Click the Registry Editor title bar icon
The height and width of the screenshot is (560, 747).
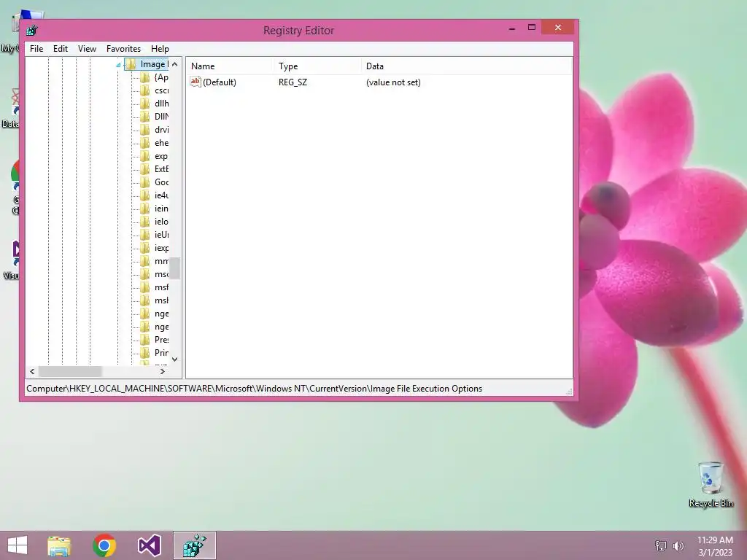32,31
